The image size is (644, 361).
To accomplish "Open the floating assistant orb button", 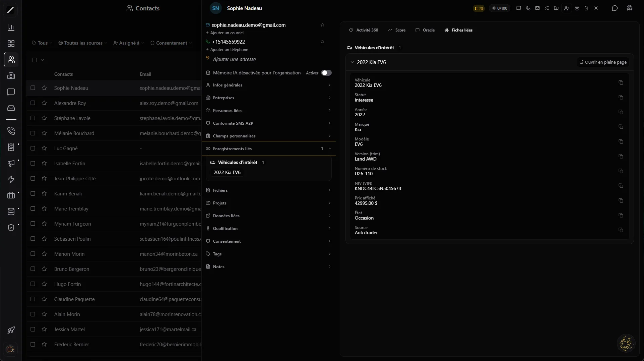I will coord(626,343).
